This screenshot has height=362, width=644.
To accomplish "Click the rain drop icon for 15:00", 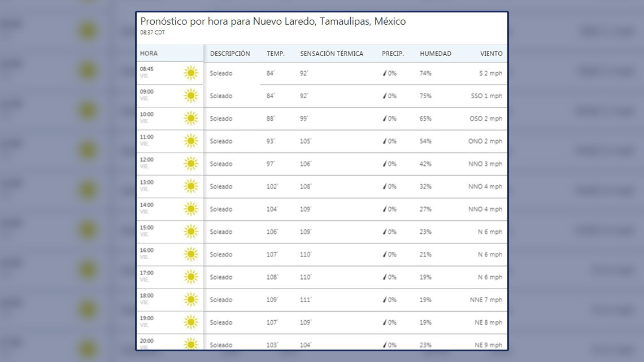I will 385,231.
